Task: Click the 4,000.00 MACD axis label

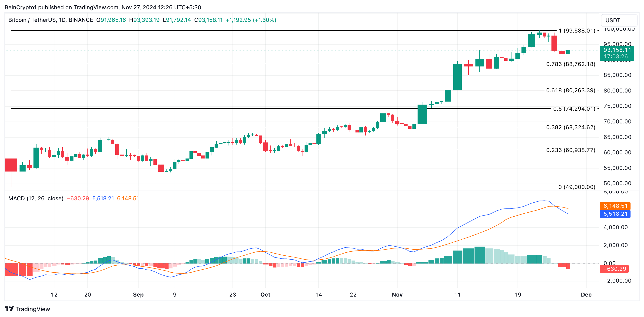Action: 615,227
